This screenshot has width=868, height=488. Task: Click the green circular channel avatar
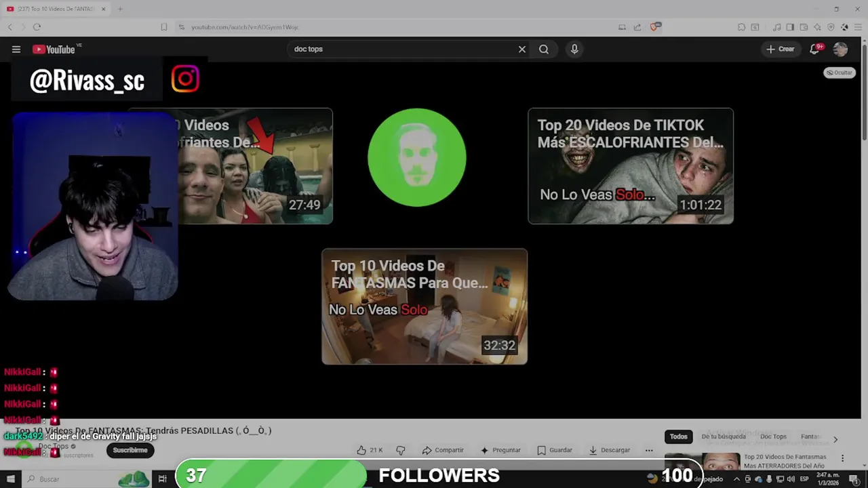point(417,157)
